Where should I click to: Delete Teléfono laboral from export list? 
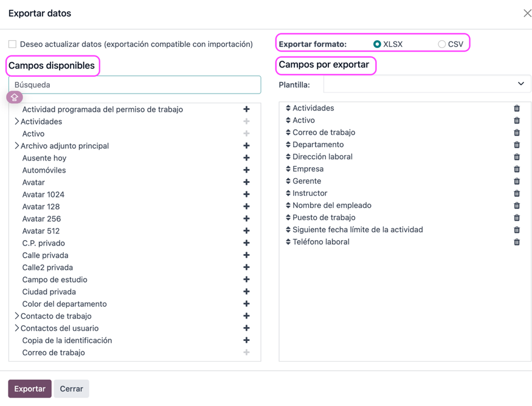pyautogui.click(x=517, y=242)
